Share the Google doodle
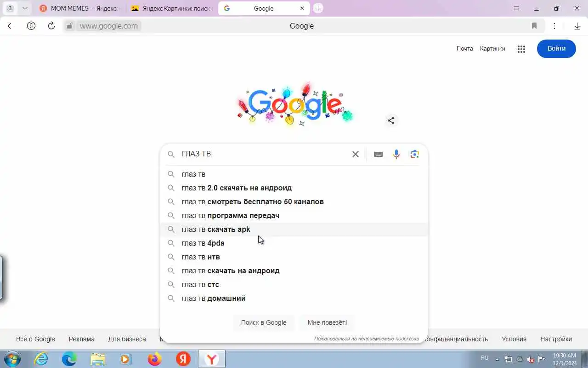The image size is (588, 368). pyautogui.click(x=391, y=121)
